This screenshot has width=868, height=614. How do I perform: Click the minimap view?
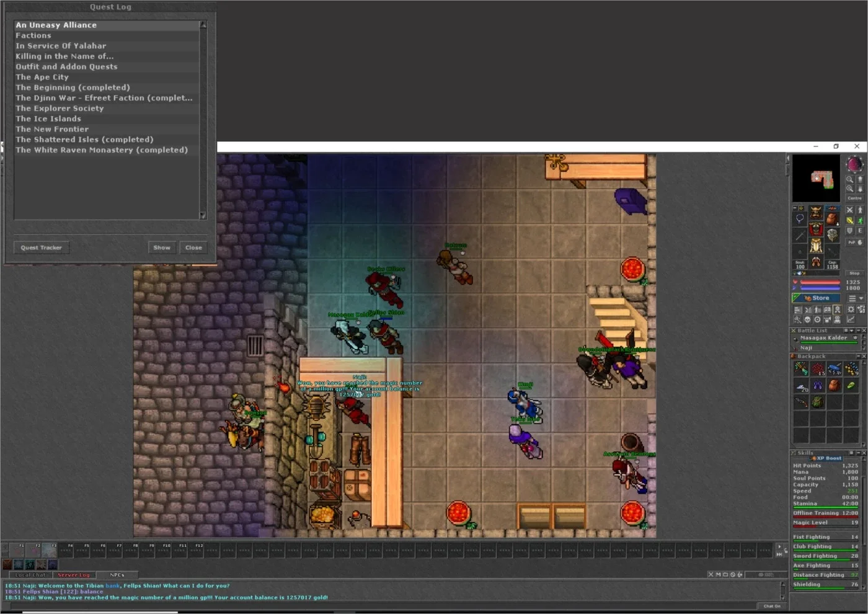point(816,179)
